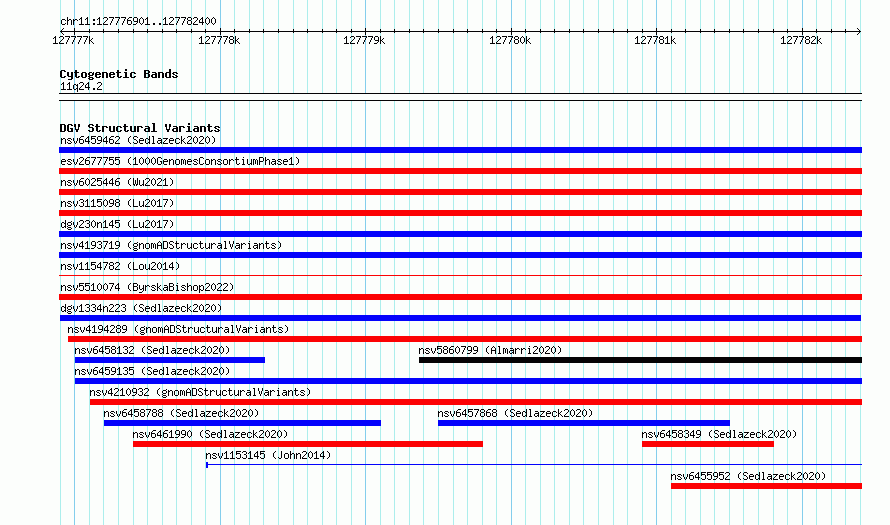Click the dgv230n145 blue variant bar
The width and height of the screenshot is (890, 525).
[460, 234]
